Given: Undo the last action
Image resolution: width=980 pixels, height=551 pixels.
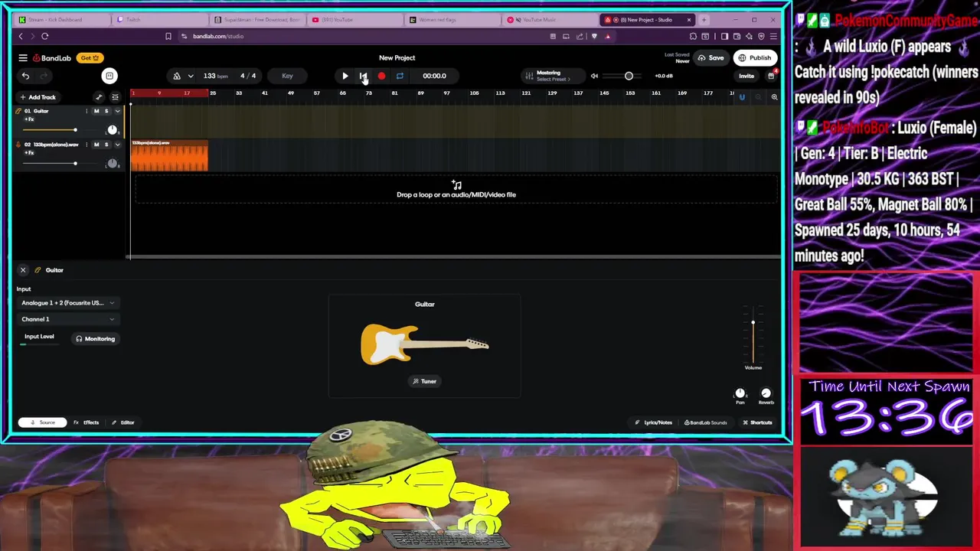Looking at the screenshot, I should (x=25, y=76).
